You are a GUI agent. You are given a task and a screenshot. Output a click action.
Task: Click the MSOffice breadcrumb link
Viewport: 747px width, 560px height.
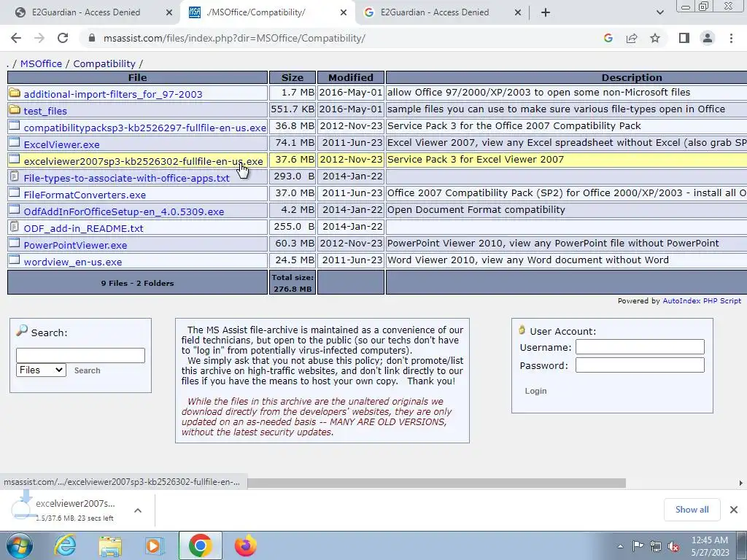(x=41, y=64)
